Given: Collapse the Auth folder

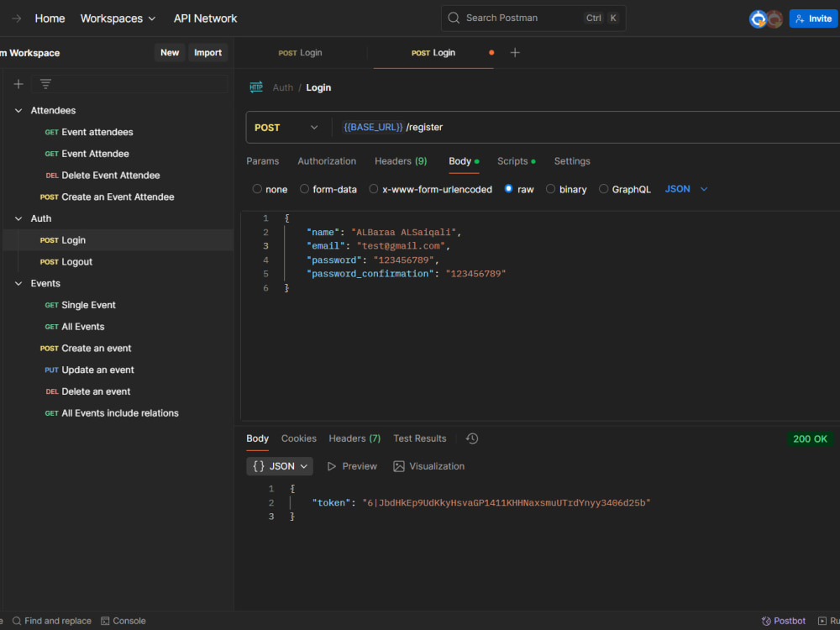Looking at the screenshot, I should click(18, 218).
